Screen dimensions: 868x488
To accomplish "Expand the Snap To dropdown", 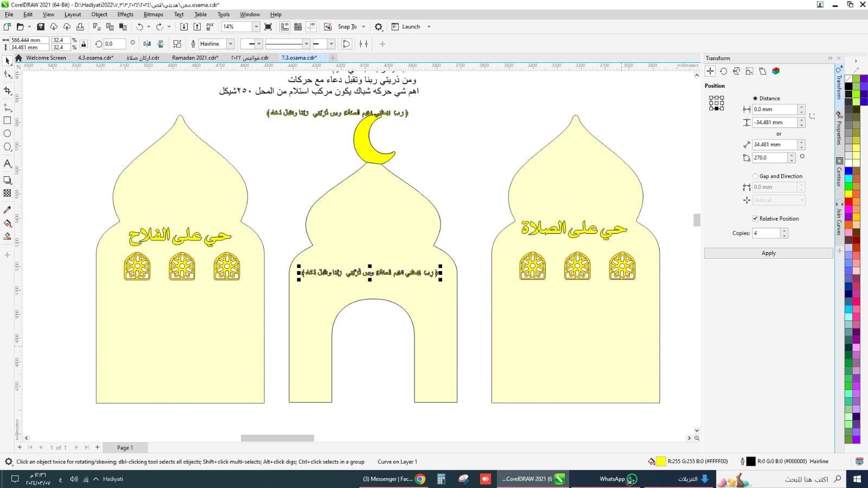I will [x=363, y=27].
